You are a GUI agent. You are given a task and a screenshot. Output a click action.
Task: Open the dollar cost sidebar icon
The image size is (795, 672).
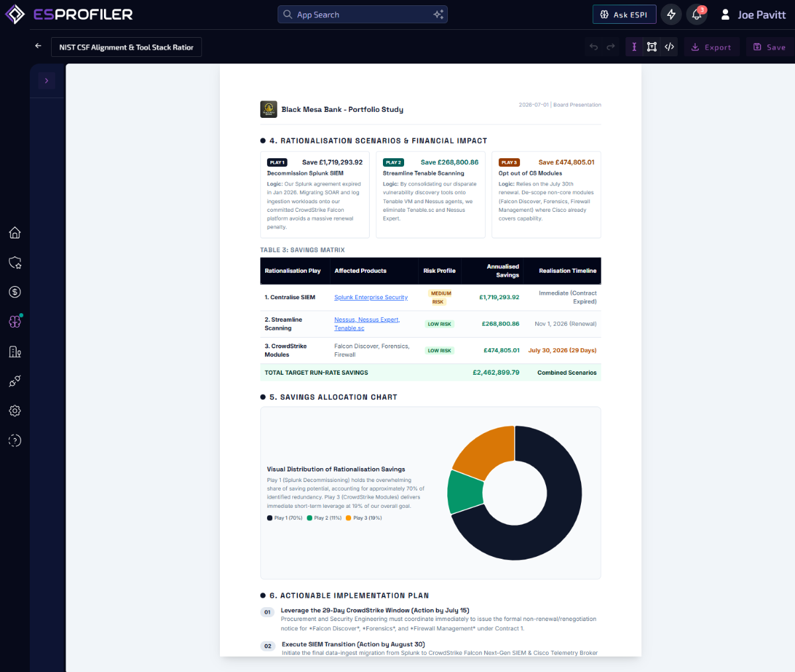tap(15, 292)
